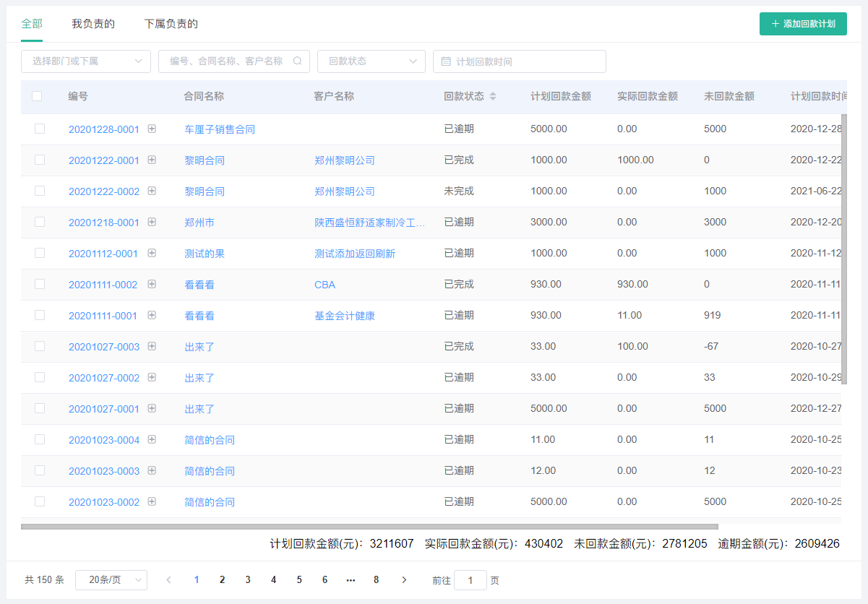
Task: Switch to the 下属负责的 tab
Action: click(x=171, y=24)
